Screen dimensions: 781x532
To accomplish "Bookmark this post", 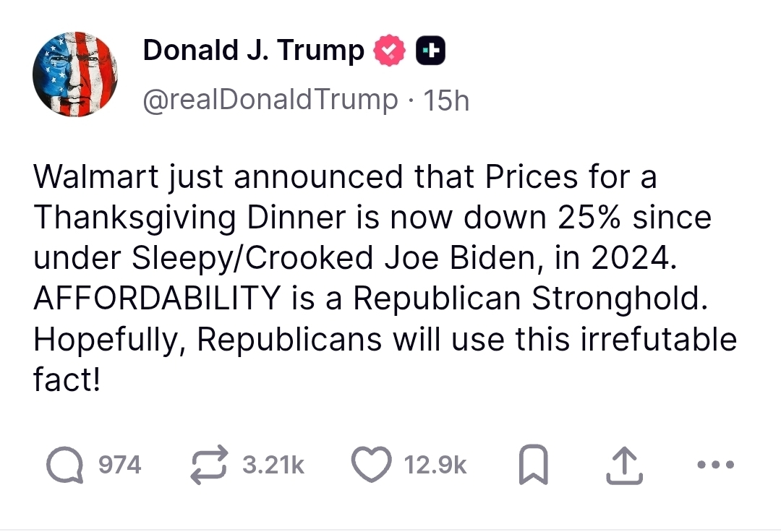I will (535, 465).
